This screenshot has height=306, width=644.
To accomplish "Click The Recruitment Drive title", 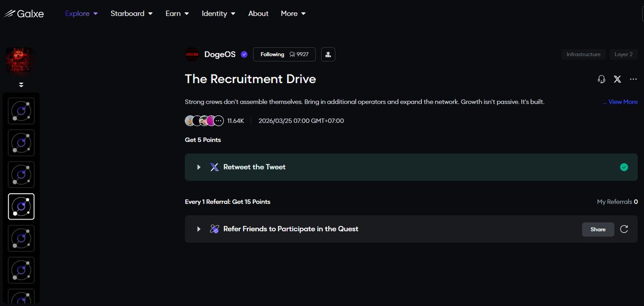I will [x=251, y=79].
